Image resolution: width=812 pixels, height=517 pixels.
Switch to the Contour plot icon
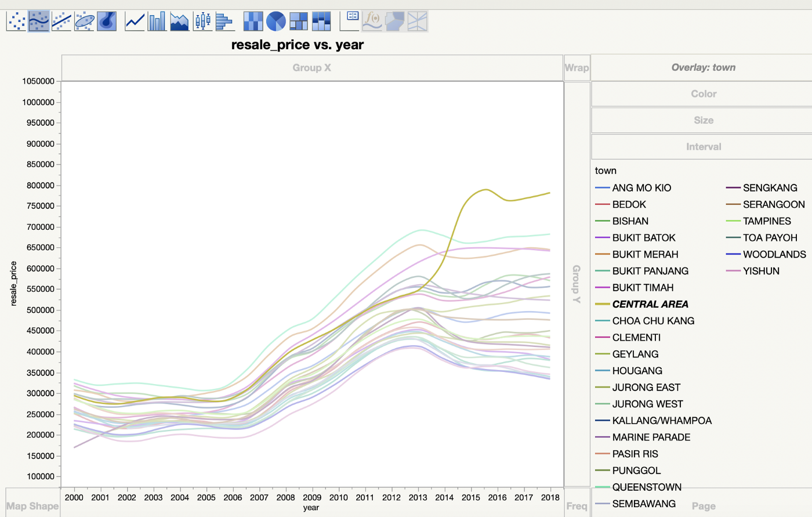click(107, 21)
